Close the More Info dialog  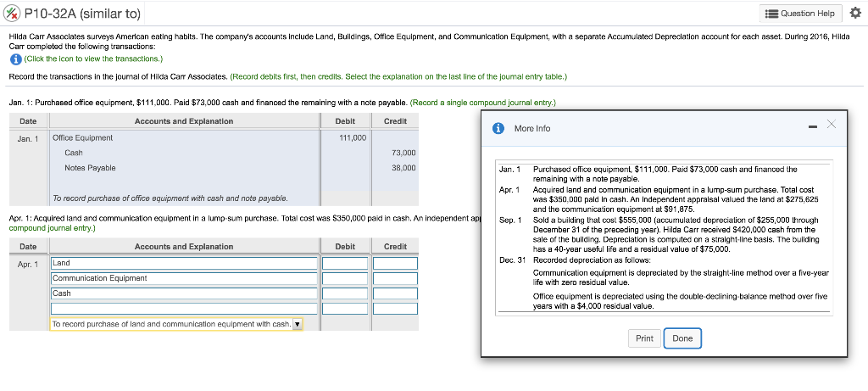pyautogui.click(x=831, y=125)
